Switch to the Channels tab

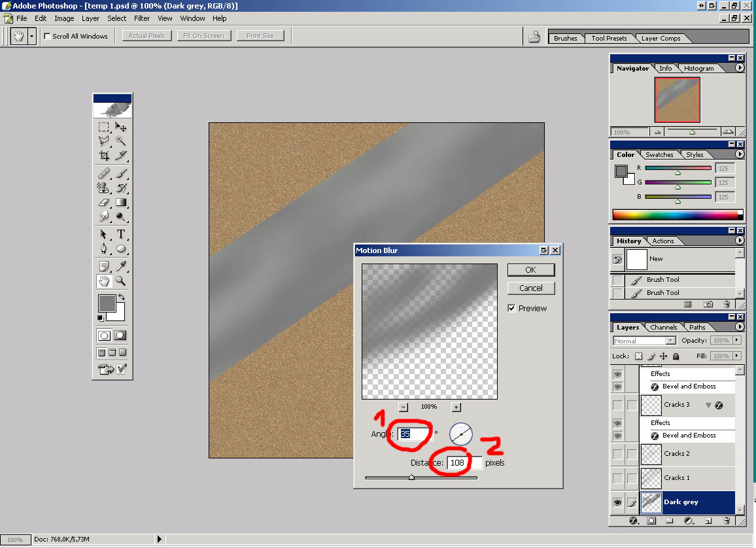663,327
